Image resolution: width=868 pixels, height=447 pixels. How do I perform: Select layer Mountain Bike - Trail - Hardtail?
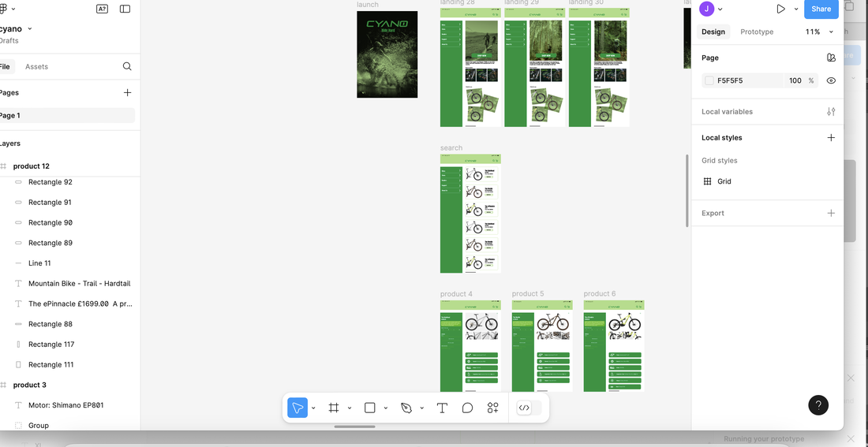click(x=79, y=283)
